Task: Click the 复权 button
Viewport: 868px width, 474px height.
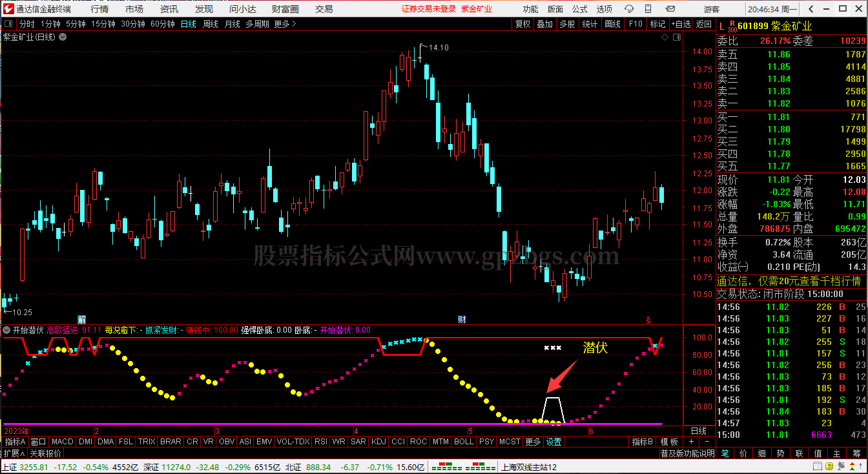Action: click(x=522, y=24)
